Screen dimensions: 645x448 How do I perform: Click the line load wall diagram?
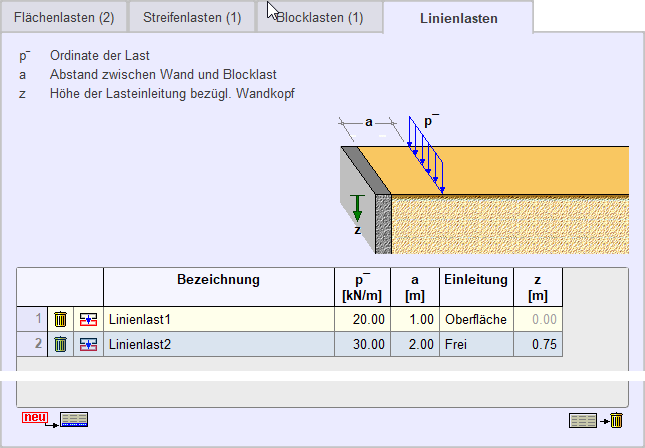pyautogui.click(x=483, y=185)
